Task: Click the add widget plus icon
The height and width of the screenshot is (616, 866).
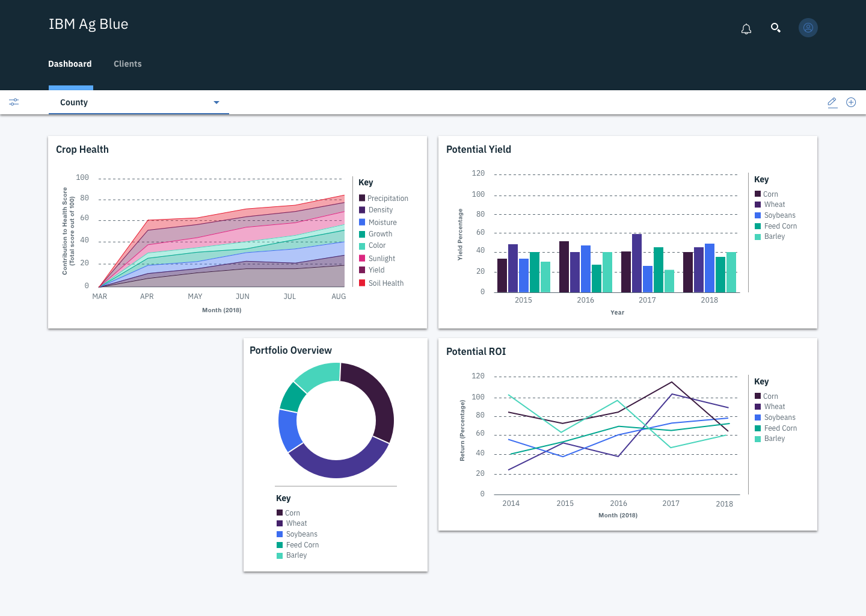Action: tap(851, 102)
